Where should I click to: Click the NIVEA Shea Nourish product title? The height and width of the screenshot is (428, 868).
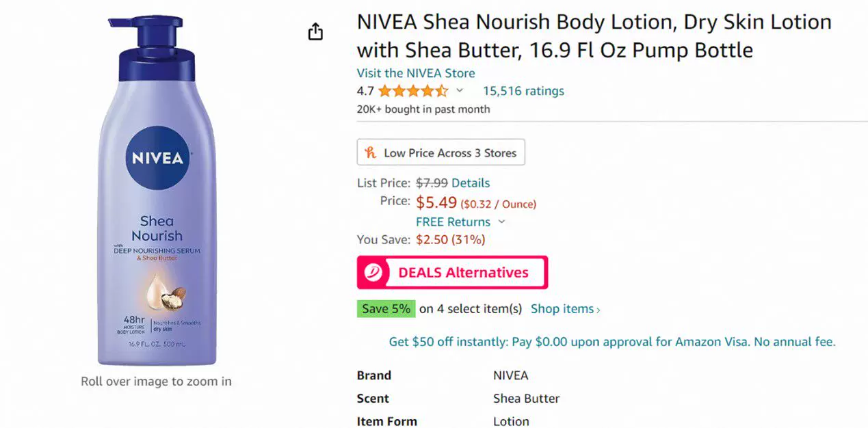coord(594,36)
